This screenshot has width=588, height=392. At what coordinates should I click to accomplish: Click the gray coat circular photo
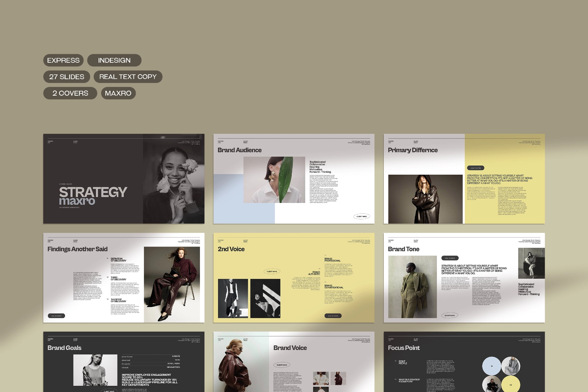(511, 366)
